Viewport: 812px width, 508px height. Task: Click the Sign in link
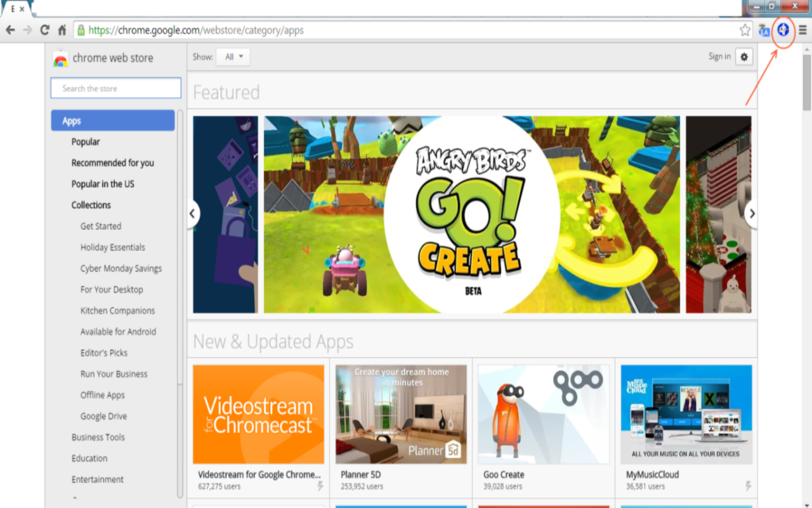click(719, 57)
